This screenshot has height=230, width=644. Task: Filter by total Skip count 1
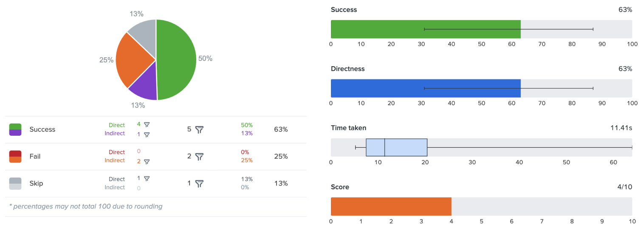tap(199, 184)
